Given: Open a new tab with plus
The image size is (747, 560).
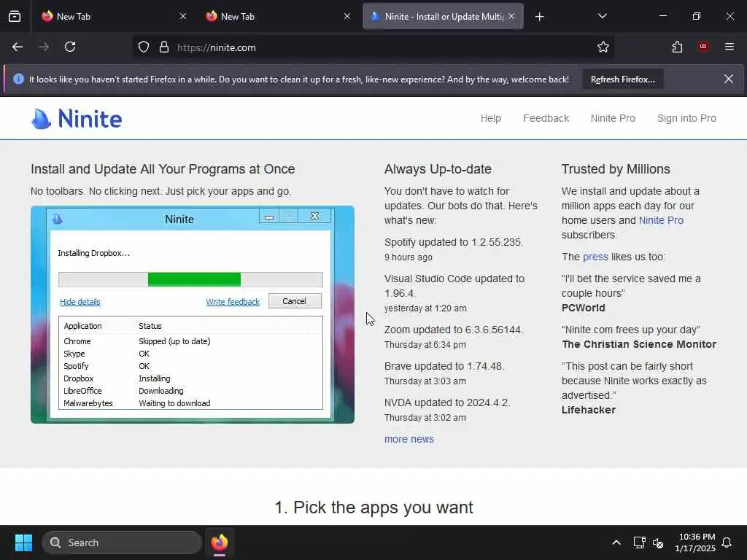Looking at the screenshot, I should pos(539,17).
